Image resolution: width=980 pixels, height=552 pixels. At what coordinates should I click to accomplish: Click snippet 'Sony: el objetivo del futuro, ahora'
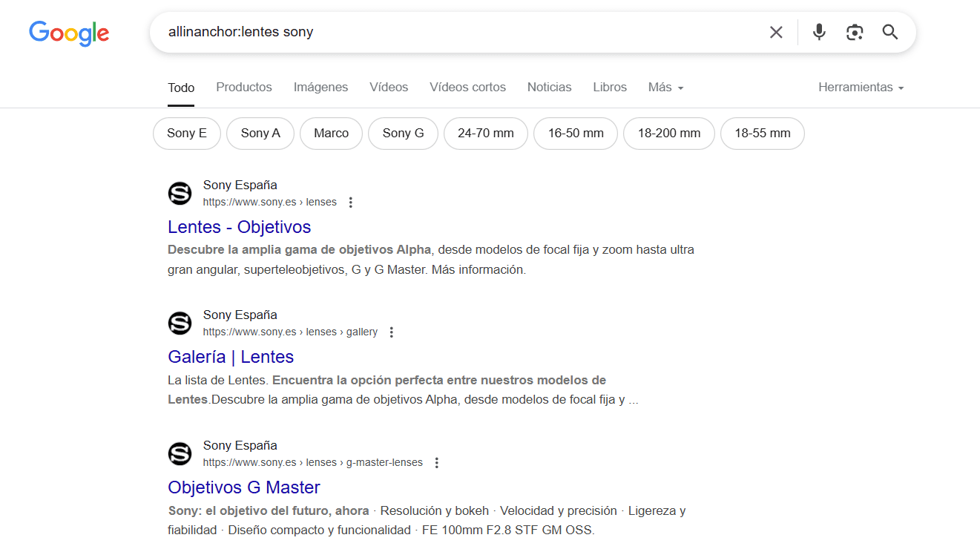click(269, 510)
